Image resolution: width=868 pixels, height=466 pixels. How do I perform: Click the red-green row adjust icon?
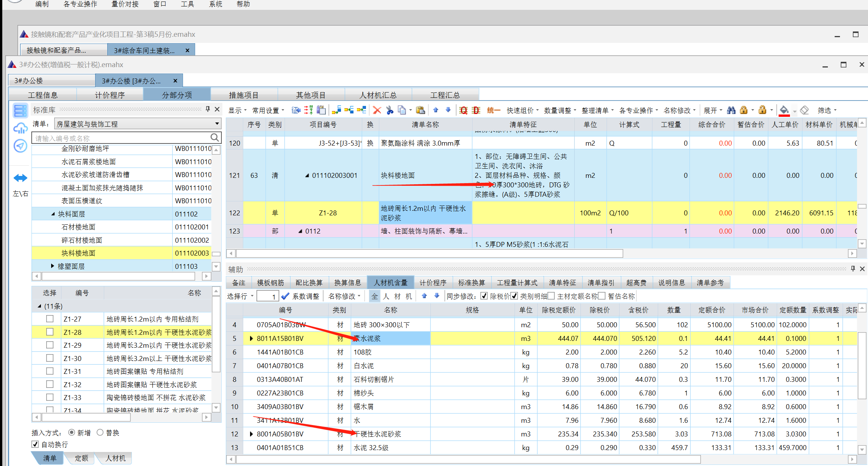pos(309,110)
